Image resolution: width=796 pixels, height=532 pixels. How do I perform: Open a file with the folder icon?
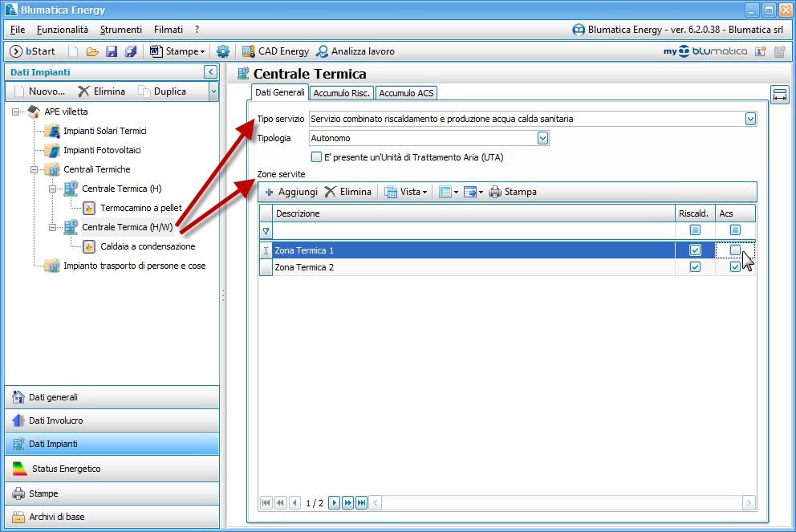(x=92, y=51)
